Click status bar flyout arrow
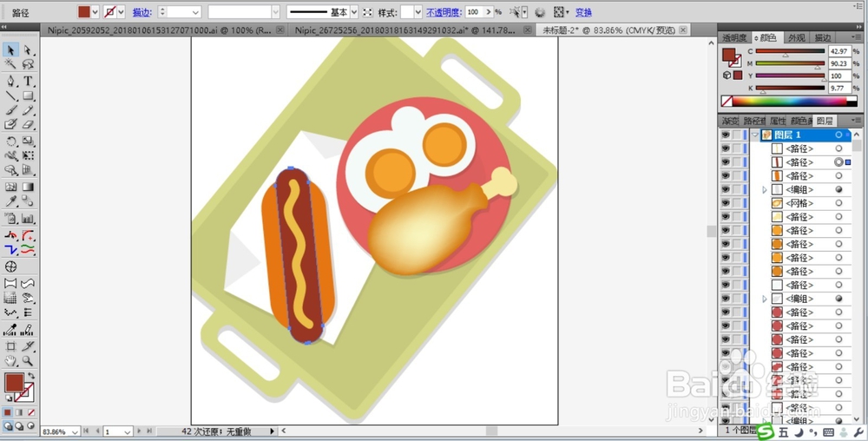 [x=272, y=431]
